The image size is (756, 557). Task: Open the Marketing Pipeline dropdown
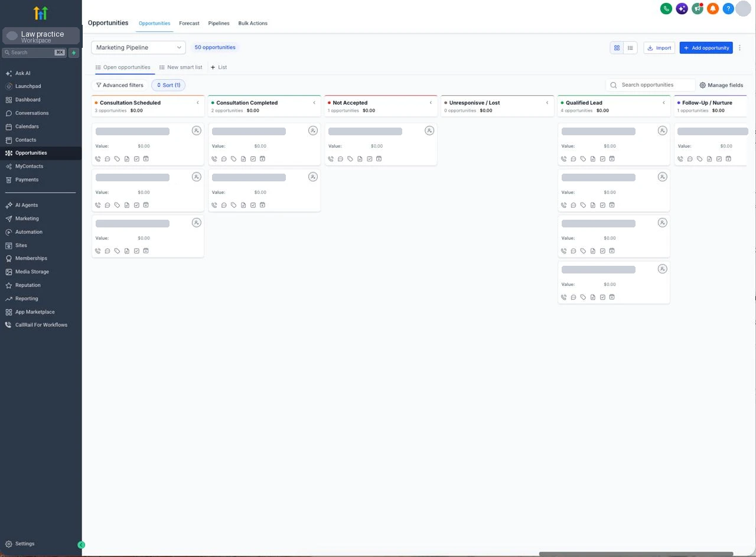pos(138,47)
